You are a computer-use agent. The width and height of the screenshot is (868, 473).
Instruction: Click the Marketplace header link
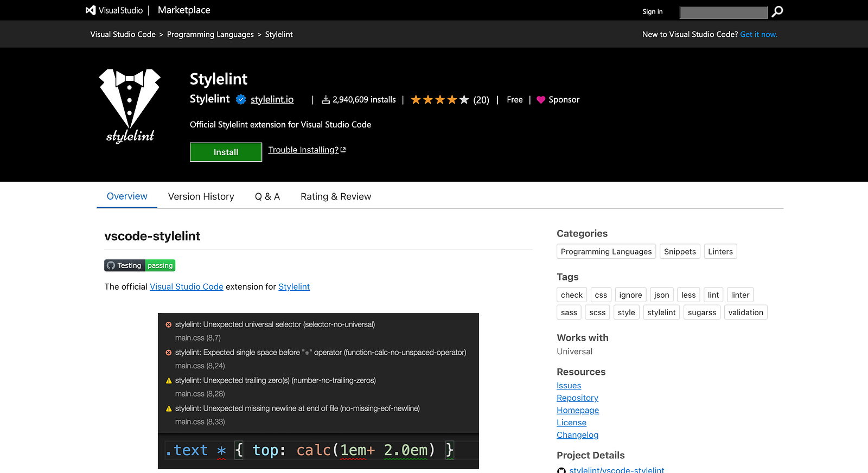click(x=184, y=10)
